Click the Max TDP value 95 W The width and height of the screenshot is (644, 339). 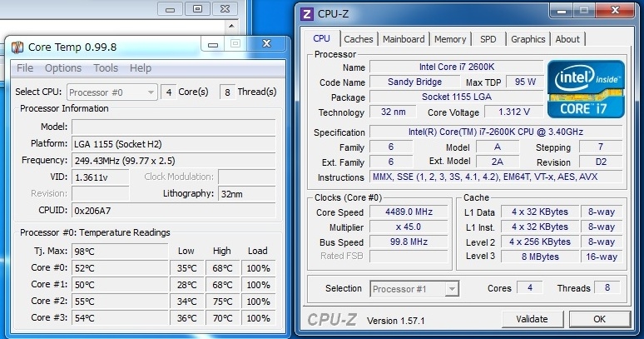[x=525, y=82]
